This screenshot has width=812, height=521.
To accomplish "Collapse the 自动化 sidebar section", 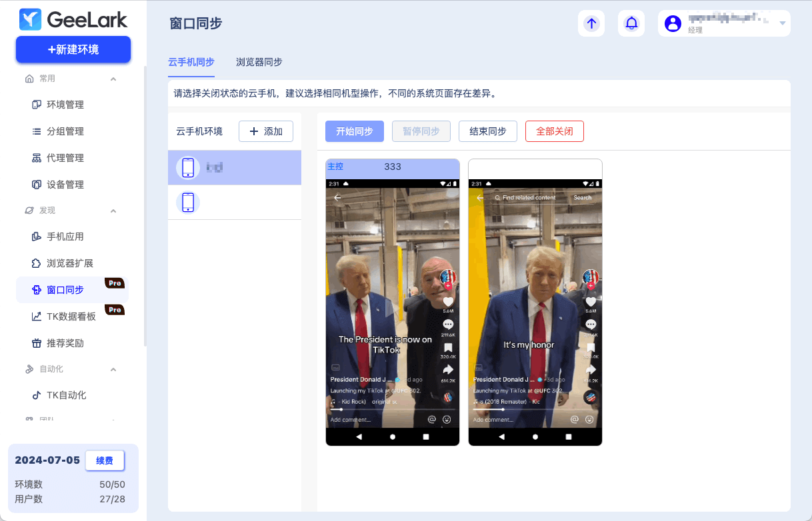I will click(x=113, y=369).
